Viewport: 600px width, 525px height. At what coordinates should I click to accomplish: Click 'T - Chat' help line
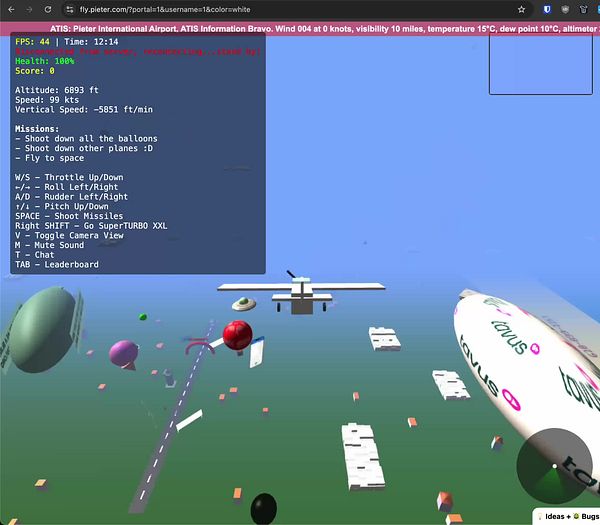(35, 255)
